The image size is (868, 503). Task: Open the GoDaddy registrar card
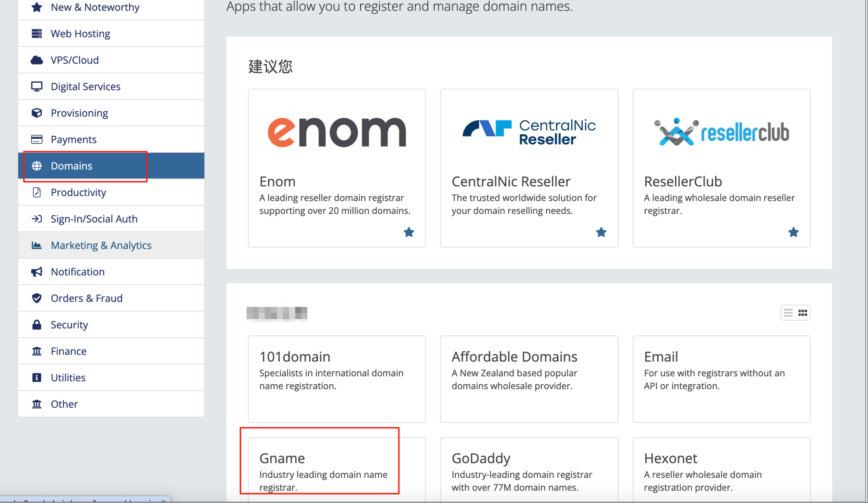pos(529,470)
